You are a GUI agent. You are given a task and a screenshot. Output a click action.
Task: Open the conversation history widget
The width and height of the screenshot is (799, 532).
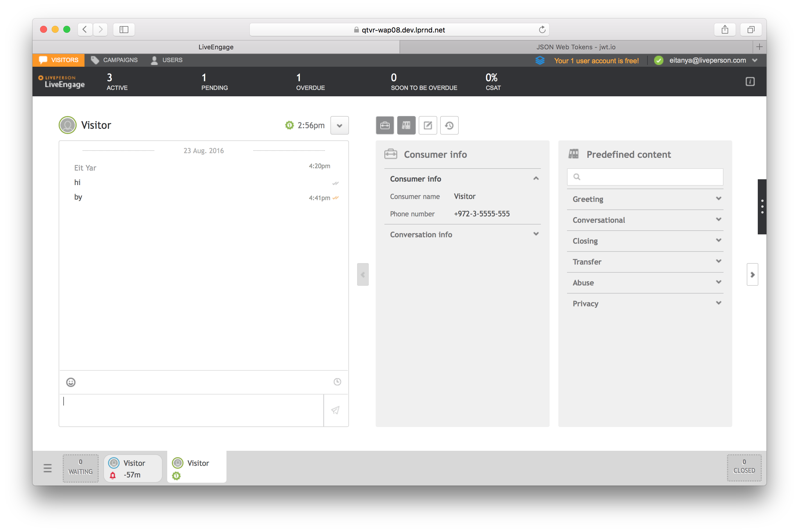(x=449, y=126)
